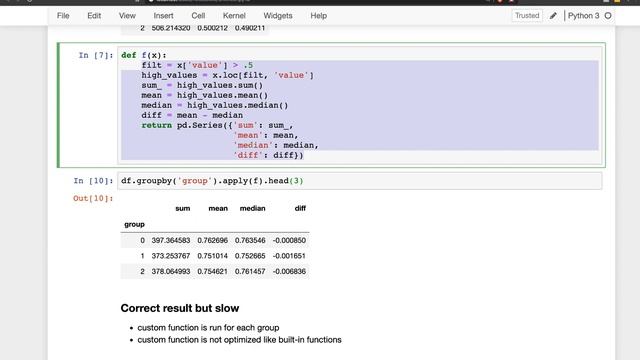This screenshot has width=640, height=360.
Task: Click the value 0.761457
Action: 250,271
